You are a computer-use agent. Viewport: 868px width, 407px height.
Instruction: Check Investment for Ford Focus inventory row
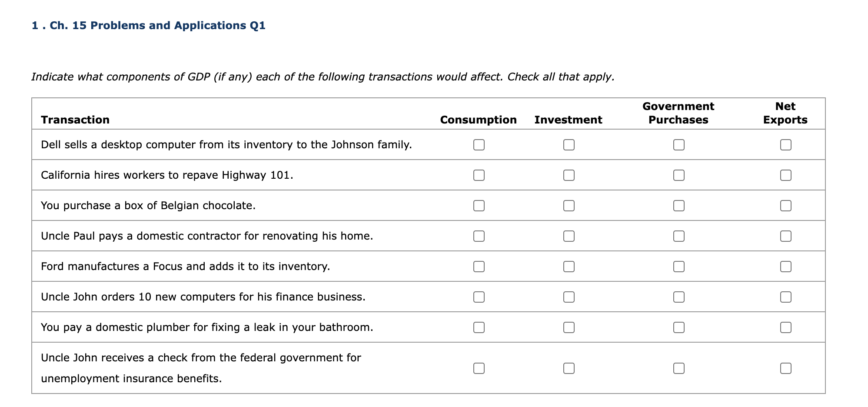[x=569, y=267]
